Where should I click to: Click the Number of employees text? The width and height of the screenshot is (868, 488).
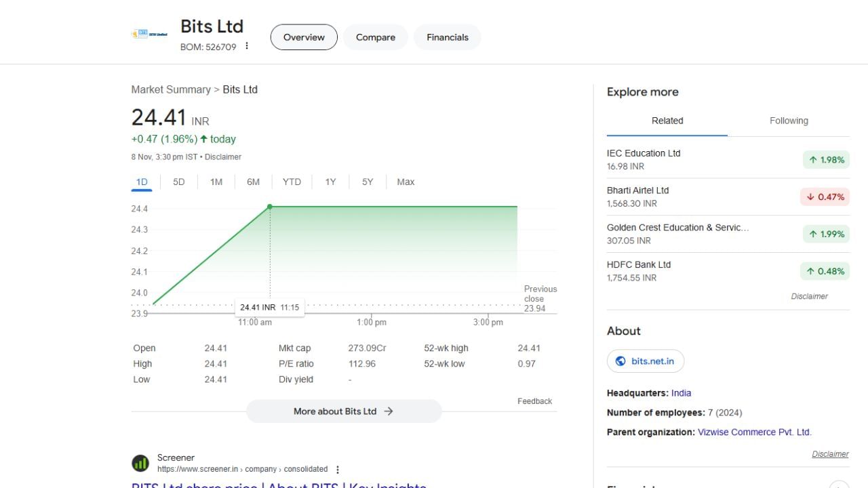[675, 413]
